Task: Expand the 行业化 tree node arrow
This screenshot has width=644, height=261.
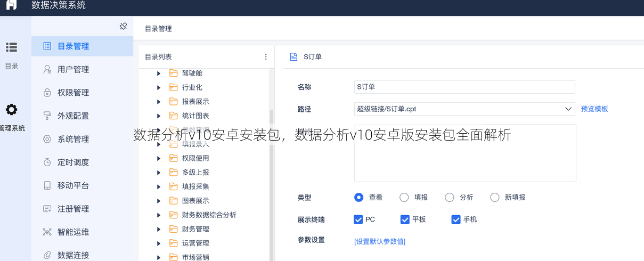Action: tap(159, 87)
